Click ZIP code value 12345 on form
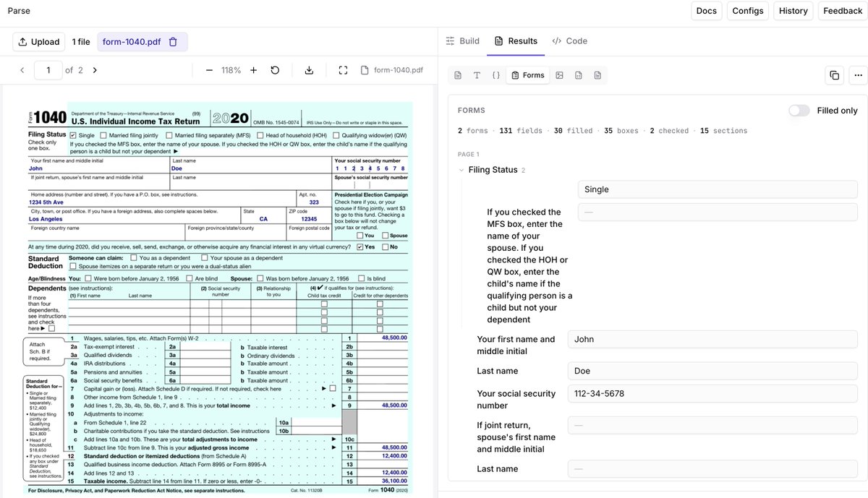The image size is (868, 498). [309, 219]
